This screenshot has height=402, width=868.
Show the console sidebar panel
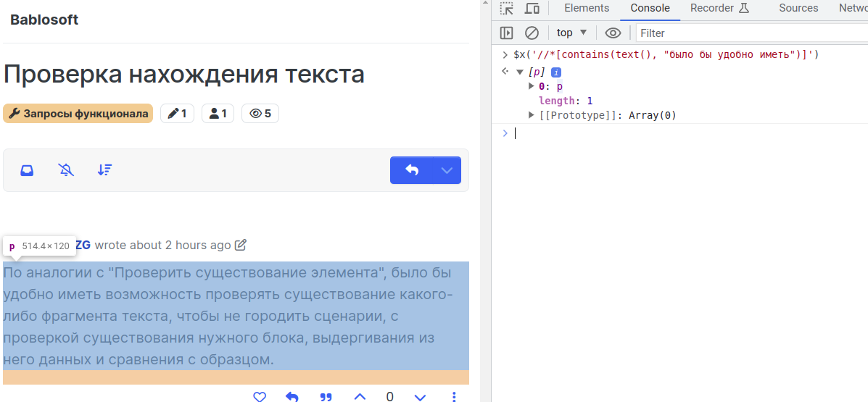[507, 33]
